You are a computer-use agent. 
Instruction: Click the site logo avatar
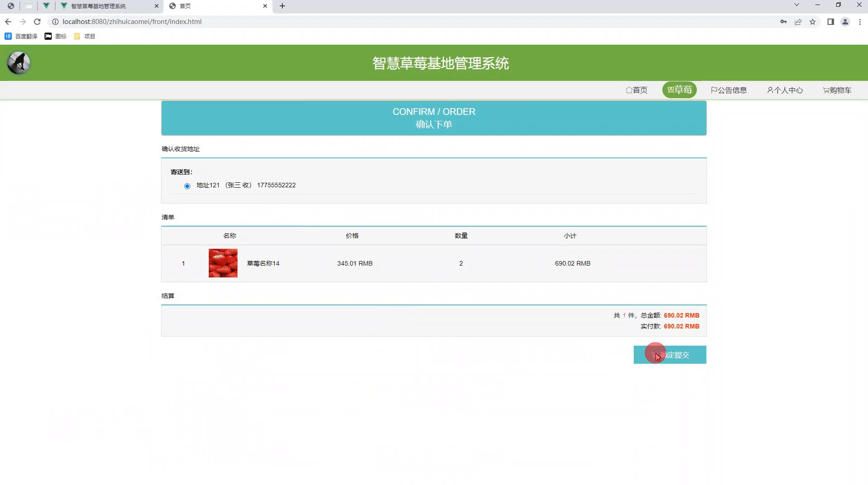tap(19, 63)
